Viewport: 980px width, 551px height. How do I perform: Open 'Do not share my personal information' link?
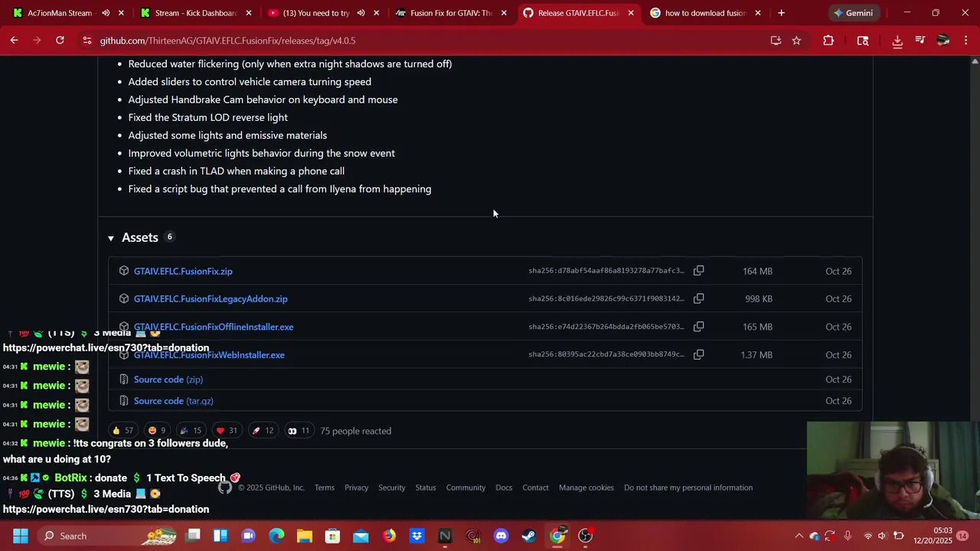pos(688,487)
